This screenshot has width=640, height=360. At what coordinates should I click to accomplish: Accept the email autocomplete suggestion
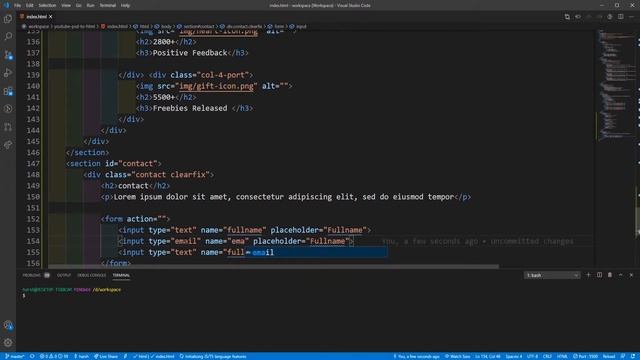pyautogui.click(x=316, y=253)
